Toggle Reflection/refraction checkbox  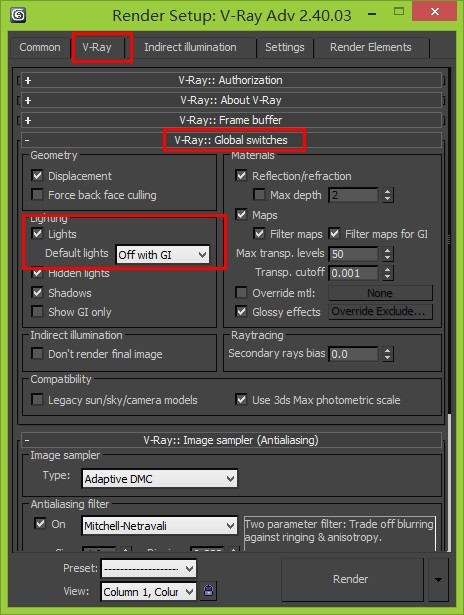click(x=241, y=175)
